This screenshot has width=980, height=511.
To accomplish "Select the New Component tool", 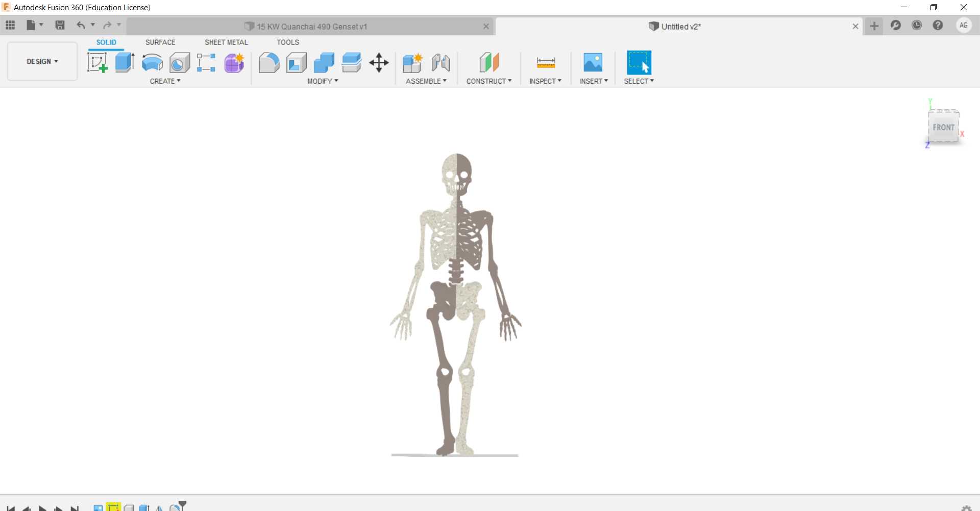I will (412, 63).
